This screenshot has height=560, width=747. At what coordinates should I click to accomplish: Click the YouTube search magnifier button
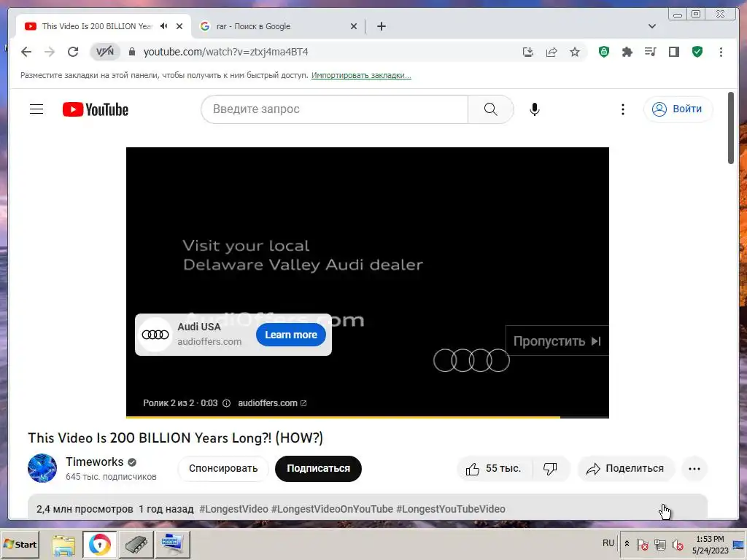(491, 109)
